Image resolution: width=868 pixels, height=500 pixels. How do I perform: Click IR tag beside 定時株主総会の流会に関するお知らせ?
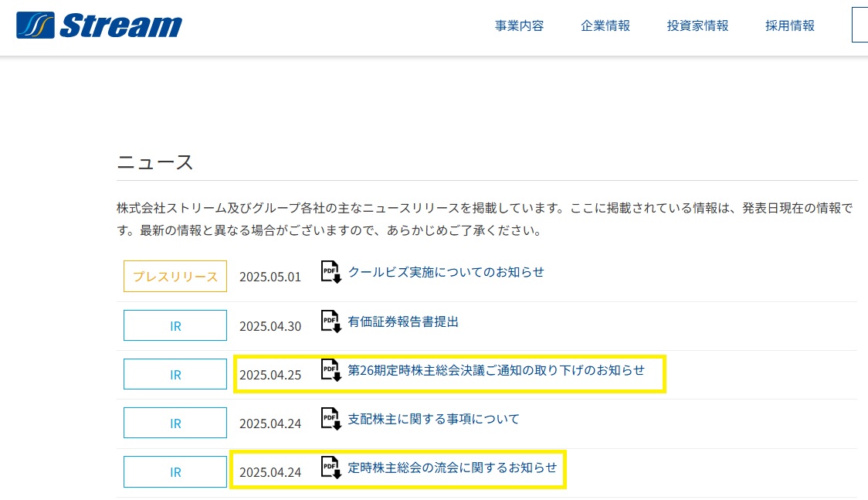pyautogui.click(x=175, y=472)
